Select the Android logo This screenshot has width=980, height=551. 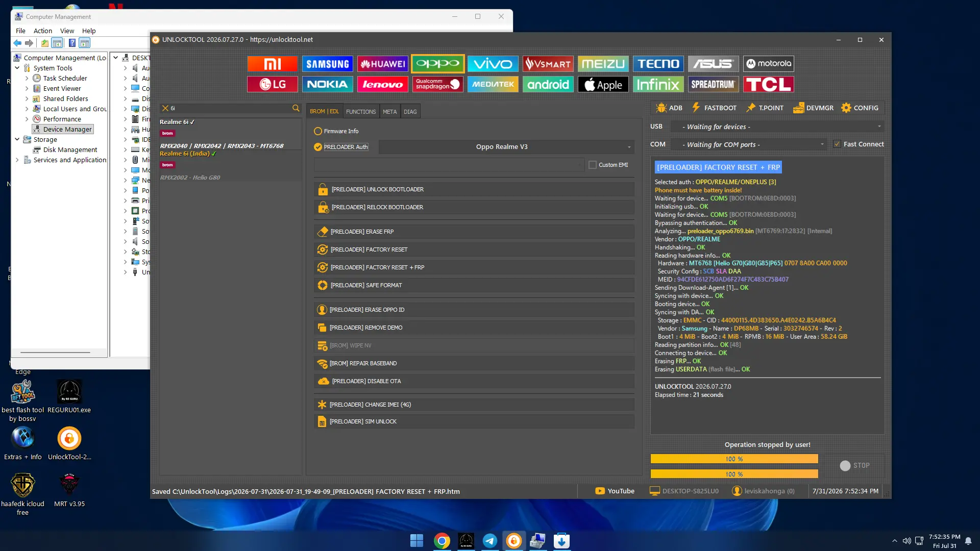[x=548, y=84]
